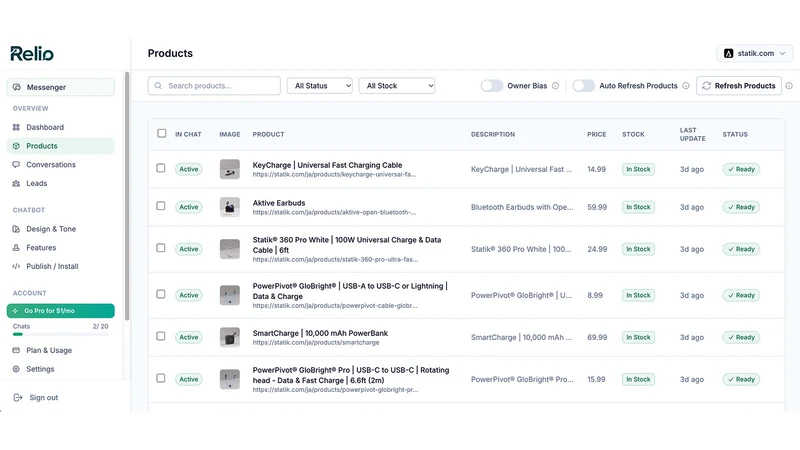Click the Leads people icon
800x450 pixels.
[x=16, y=183]
